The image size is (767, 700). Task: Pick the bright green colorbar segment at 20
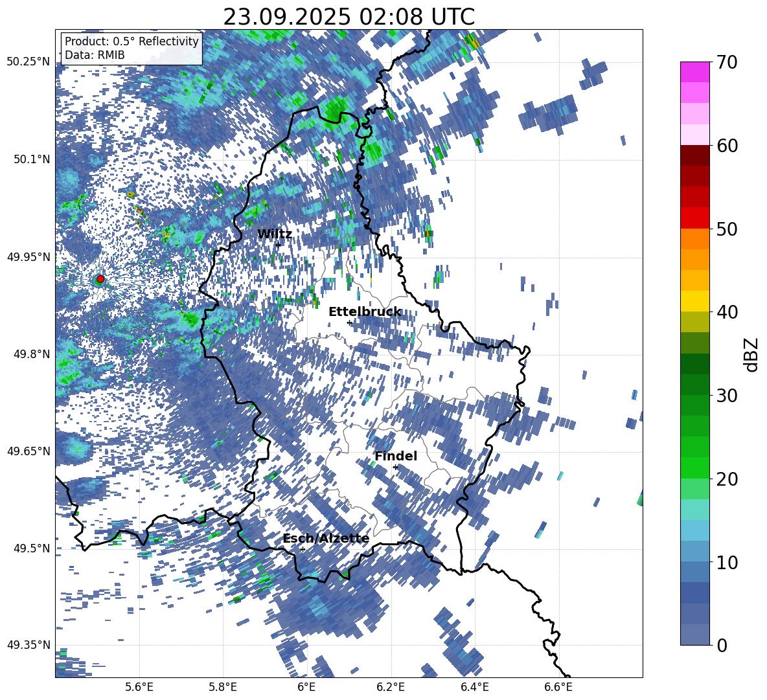click(694, 468)
